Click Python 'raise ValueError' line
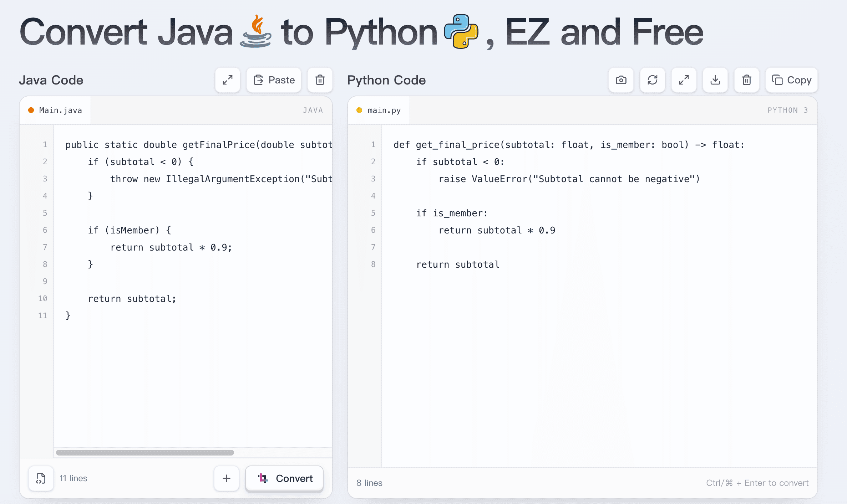This screenshot has width=847, height=504. [x=569, y=179]
